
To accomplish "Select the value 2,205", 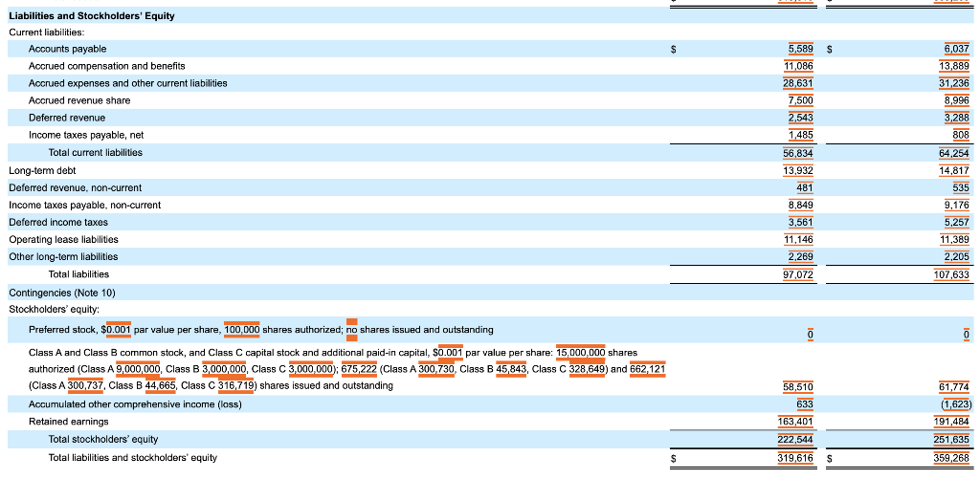I will click(957, 256).
